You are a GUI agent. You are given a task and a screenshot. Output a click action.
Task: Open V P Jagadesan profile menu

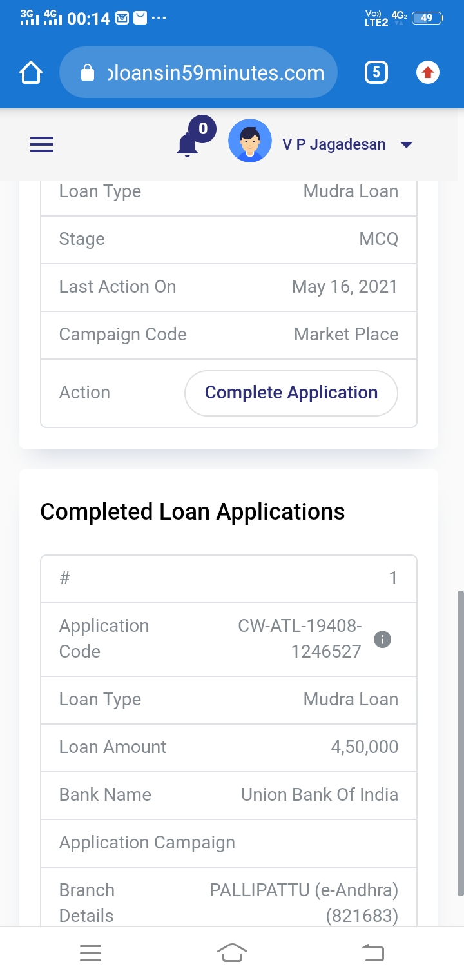coord(334,144)
